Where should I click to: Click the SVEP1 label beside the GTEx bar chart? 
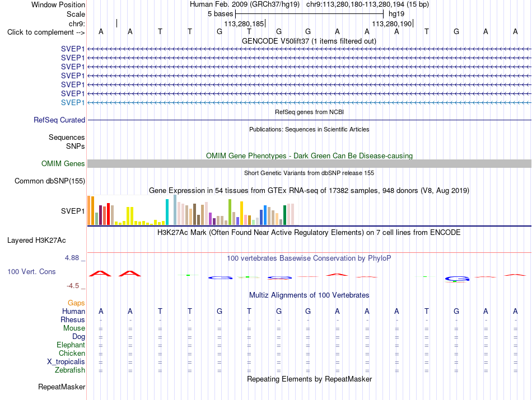pyautogui.click(x=73, y=211)
